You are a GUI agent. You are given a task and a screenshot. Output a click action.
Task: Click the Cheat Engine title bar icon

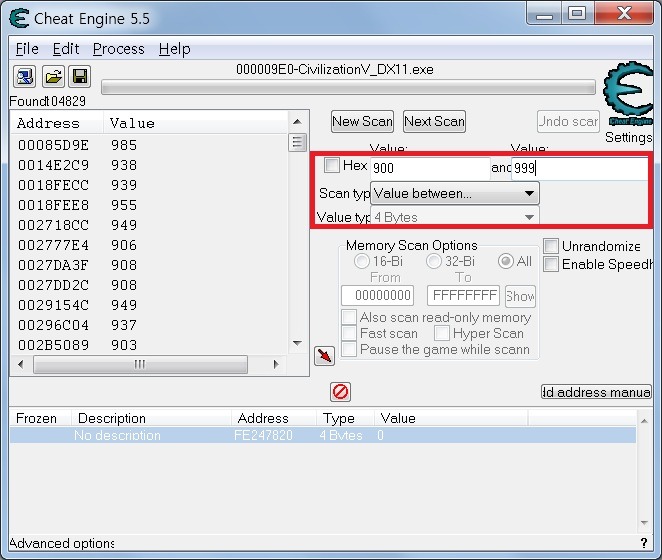point(19,19)
